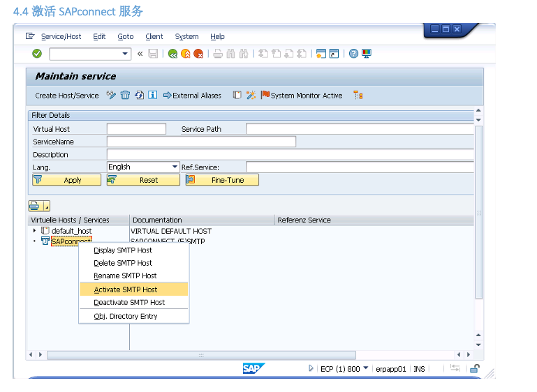The height and width of the screenshot is (392, 537).
Task: Click the Apply filter button
Action: click(x=67, y=180)
